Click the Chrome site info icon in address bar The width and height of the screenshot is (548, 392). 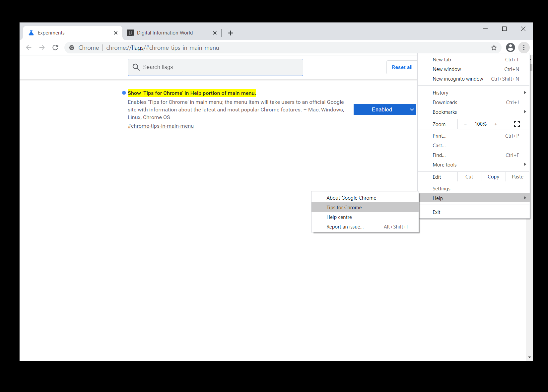[x=72, y=48]
